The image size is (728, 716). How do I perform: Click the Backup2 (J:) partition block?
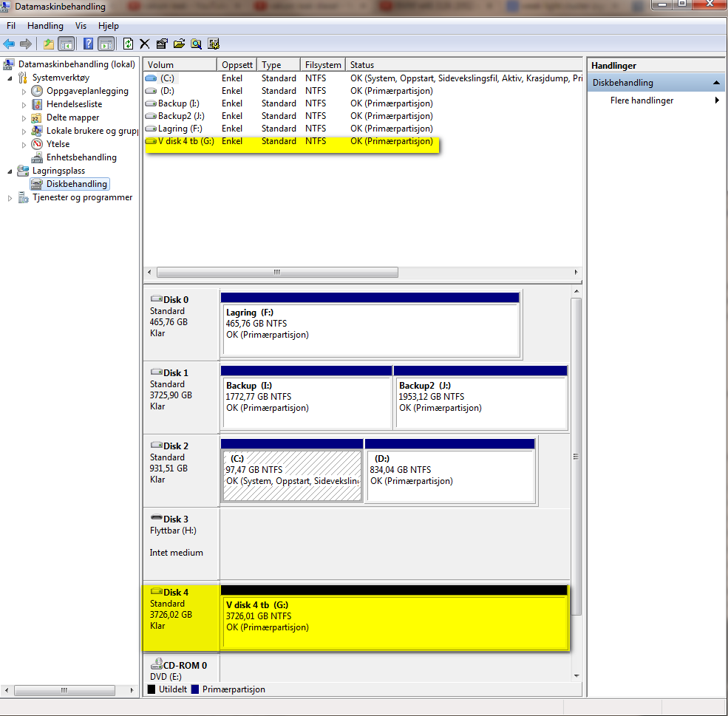[480, 398]
